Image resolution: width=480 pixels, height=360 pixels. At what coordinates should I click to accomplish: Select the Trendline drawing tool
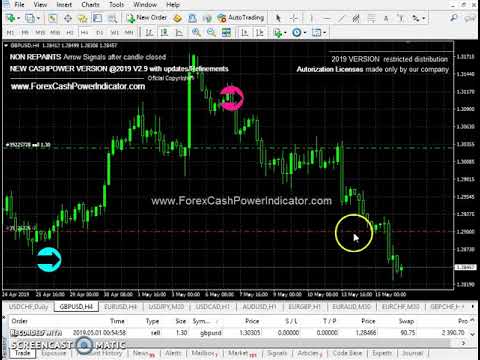pyautogui.click(x=341, y=18)
